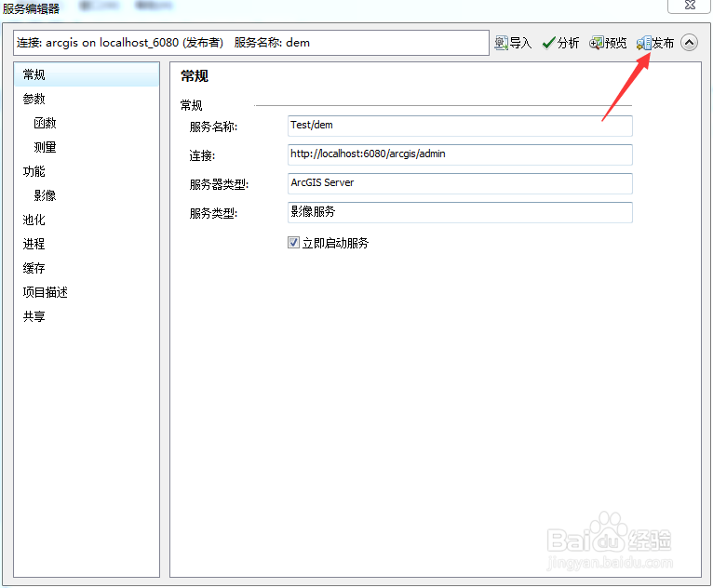Screen dimensions: 713x588
Task: Run Analyze (分析) checkmark button
Action: (x=560, y=43)
